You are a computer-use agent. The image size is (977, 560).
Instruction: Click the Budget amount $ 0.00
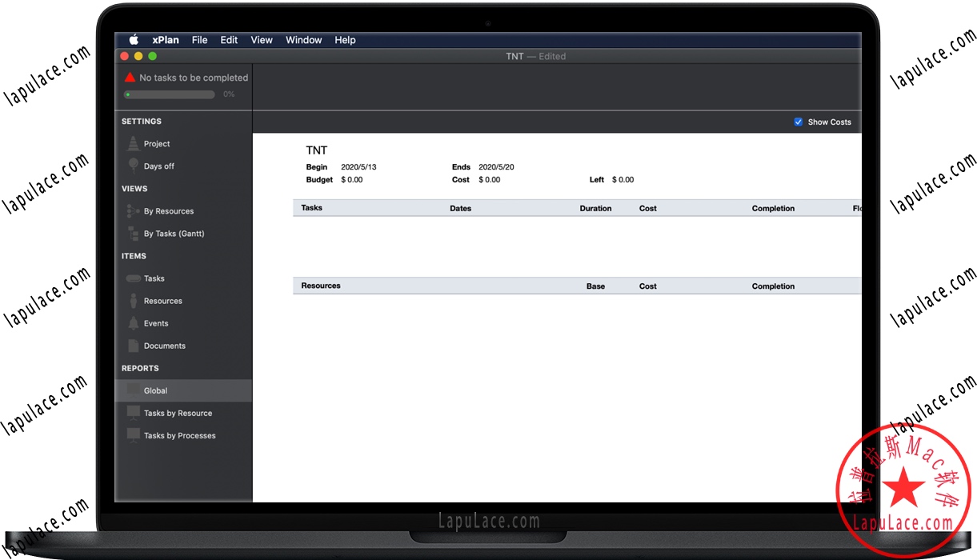[352, 180]
